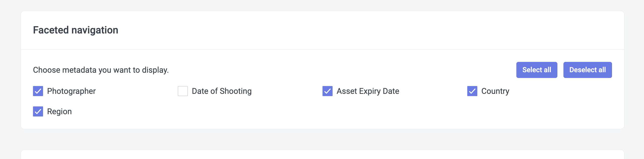Click the Photographer label text
644x159 pixels.
click(71, 91)
